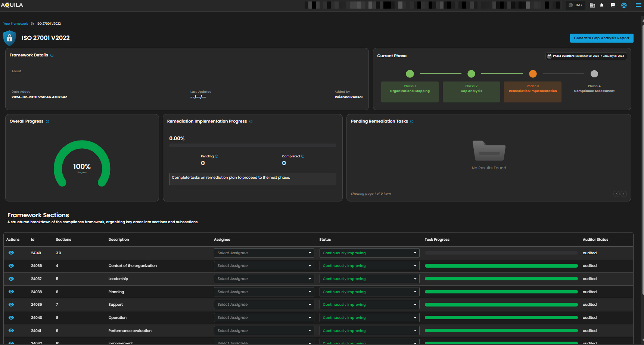This screenshot has width=644, height=345.
Task: Click Generate Gap Analysis Report
Action: point(601,38)
